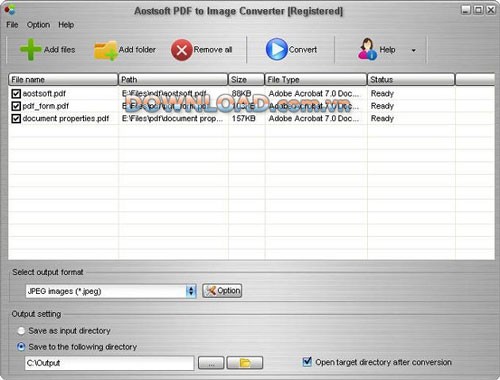Toggle Open target directory after conversion

307,362
